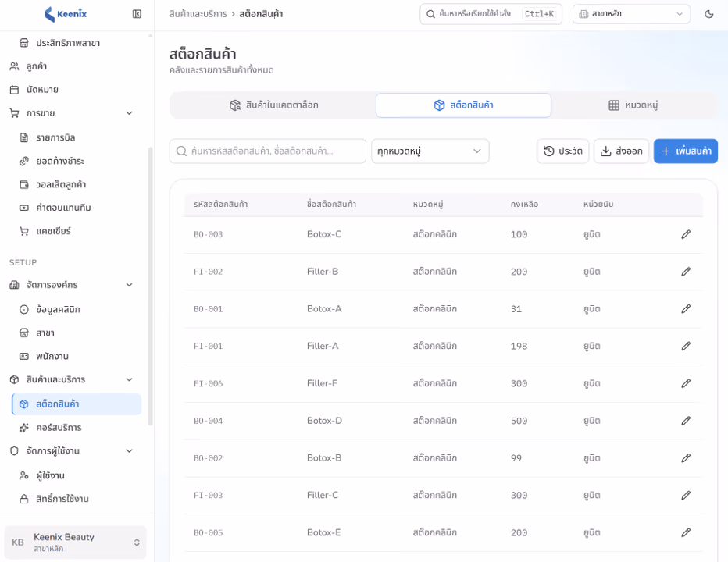This screenshot has width=728, height=562.
Task: Click the ชื่อสต็อกสินค้า column header
Action: pos(331,205)
